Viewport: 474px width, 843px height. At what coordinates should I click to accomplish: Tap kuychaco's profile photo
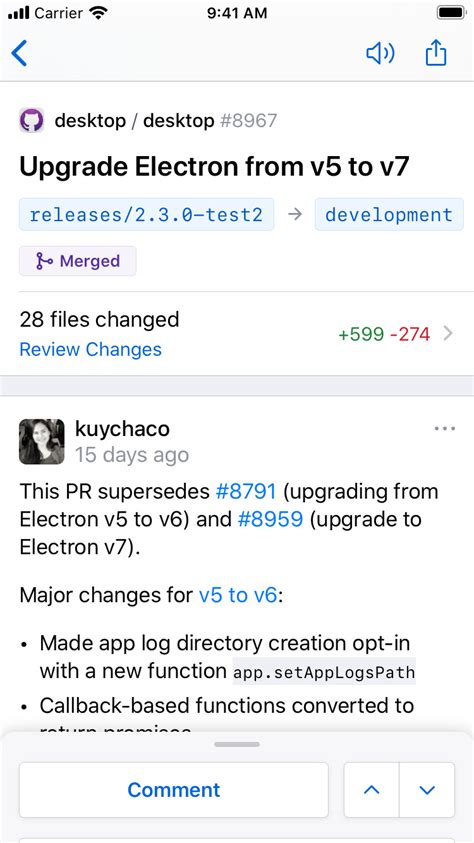point(42,441)
